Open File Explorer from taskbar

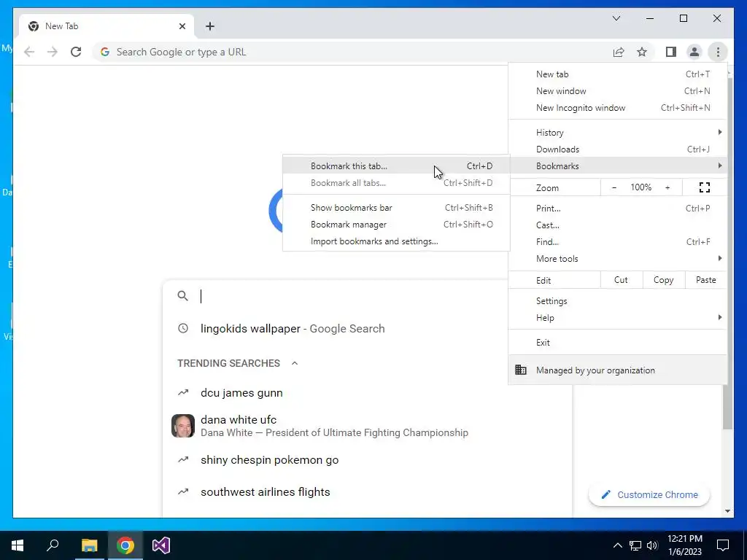(89, 545)
